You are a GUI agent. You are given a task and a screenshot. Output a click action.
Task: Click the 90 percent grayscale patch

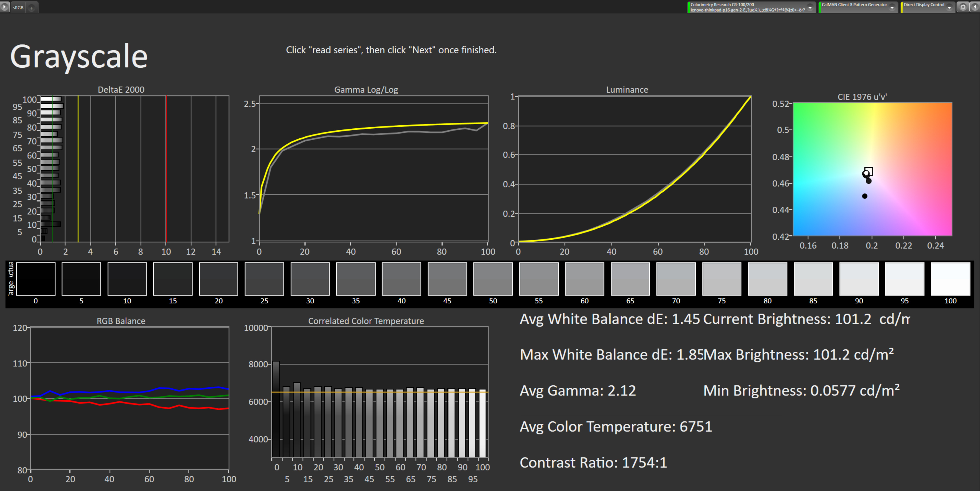(x=859, y=278)
